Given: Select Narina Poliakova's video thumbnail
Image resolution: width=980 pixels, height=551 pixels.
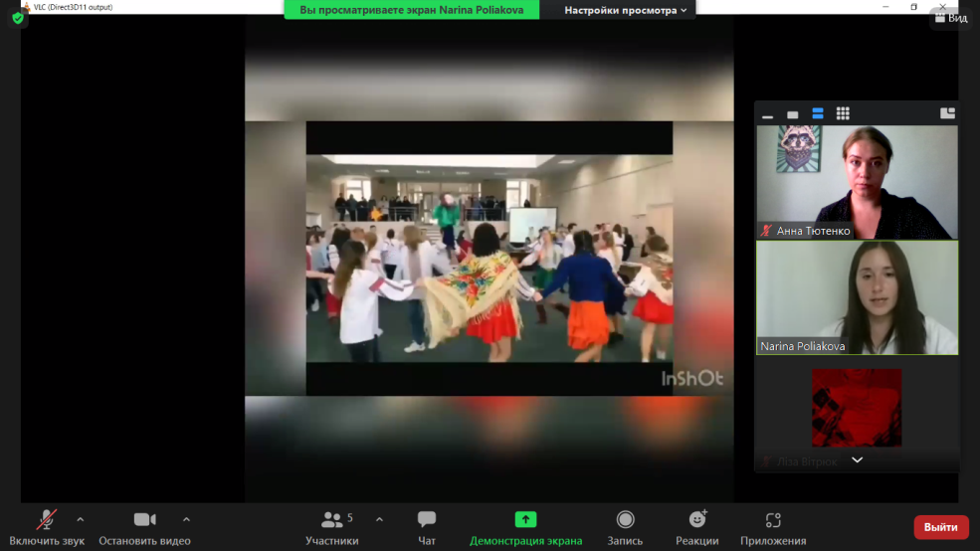Looking at the screenshot, I should pyautogui.click(x=857, y=297).
